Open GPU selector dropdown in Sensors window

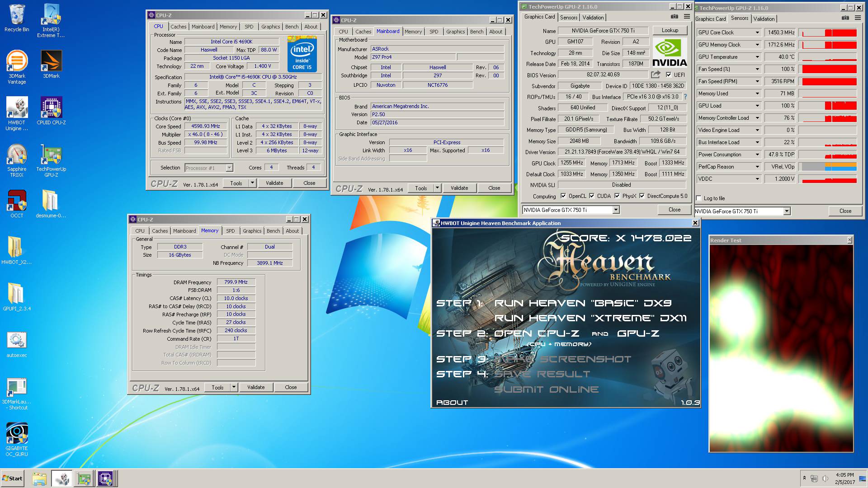click(787, 211)
